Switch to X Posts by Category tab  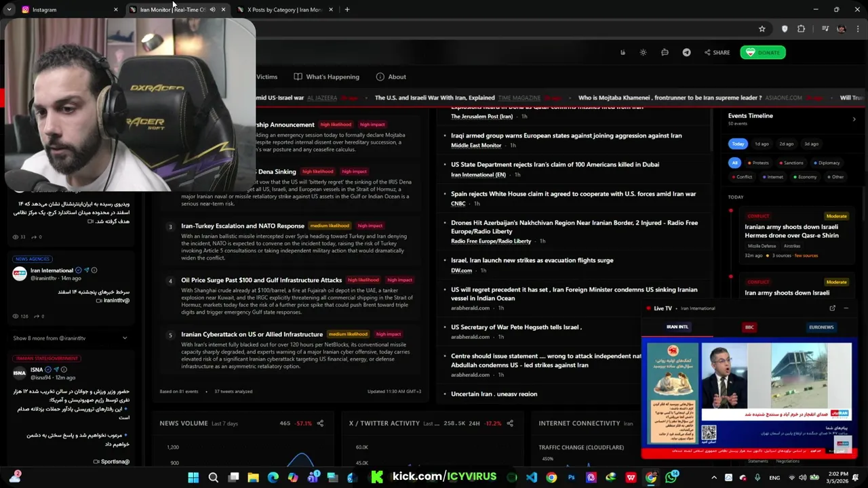point(285,9)
